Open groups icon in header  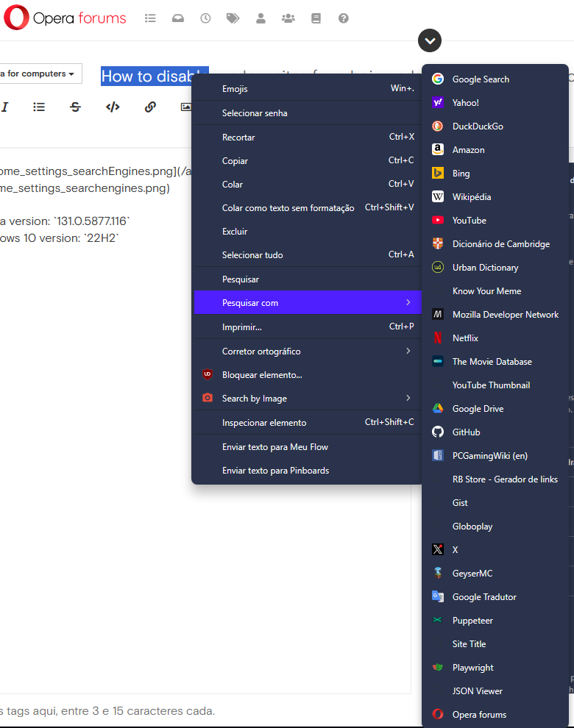pyautogui.click(x=288, y=18)
